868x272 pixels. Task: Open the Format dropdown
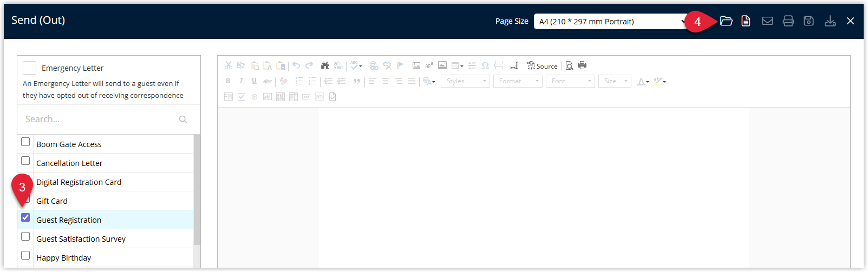[x=518, y=81]
